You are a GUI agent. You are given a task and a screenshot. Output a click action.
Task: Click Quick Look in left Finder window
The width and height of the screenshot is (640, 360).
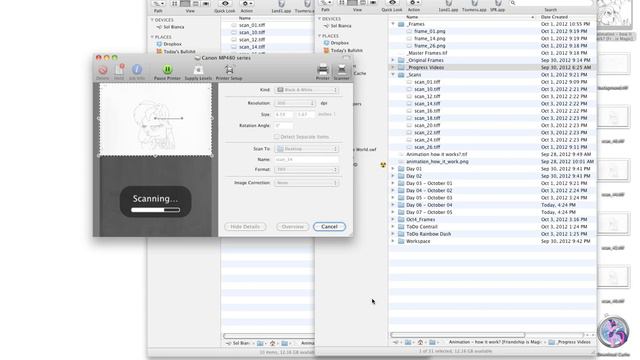(224, 7)
